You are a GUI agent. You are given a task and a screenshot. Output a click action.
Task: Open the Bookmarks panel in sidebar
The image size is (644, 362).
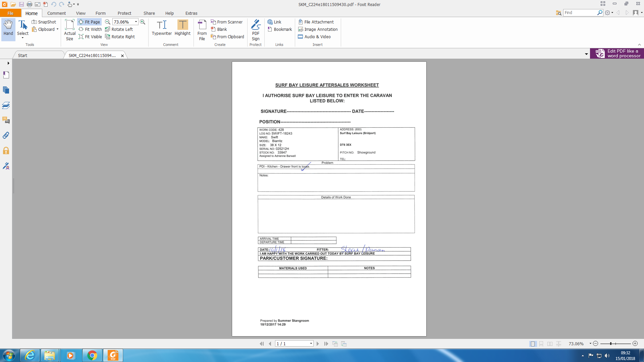tap(6, 75)
